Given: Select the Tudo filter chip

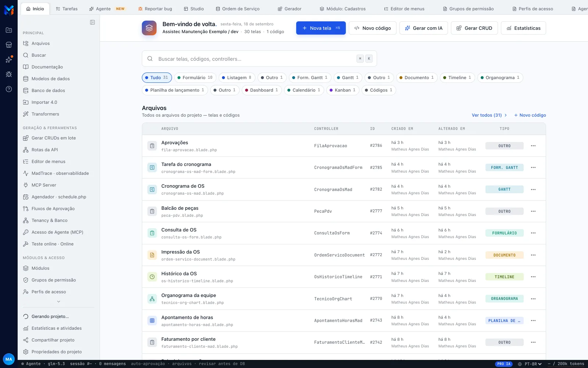Looking at the screenshot, I should 157,78.
